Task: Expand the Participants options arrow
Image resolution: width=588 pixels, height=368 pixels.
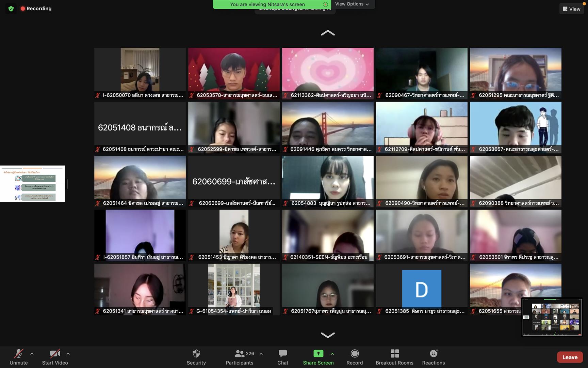Action: click(x=261, y=354)
